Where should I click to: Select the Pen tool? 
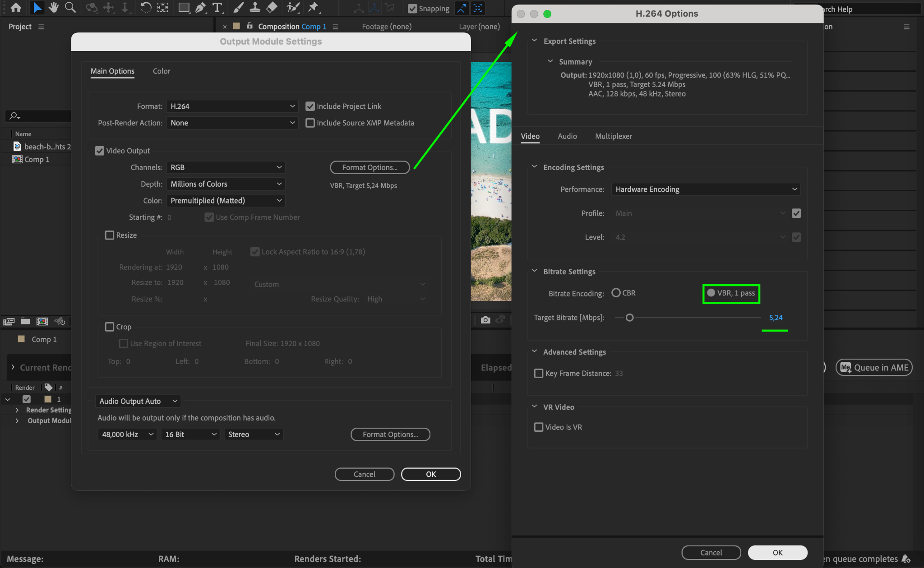click(x=200, y=8)
